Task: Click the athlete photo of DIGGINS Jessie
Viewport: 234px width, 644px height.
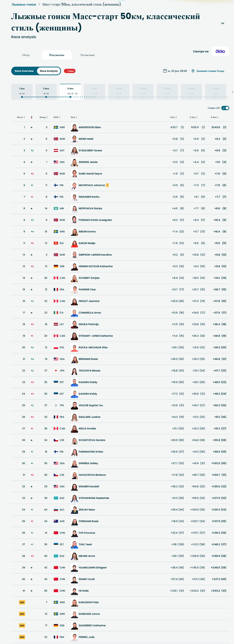Action: (74, 162)
